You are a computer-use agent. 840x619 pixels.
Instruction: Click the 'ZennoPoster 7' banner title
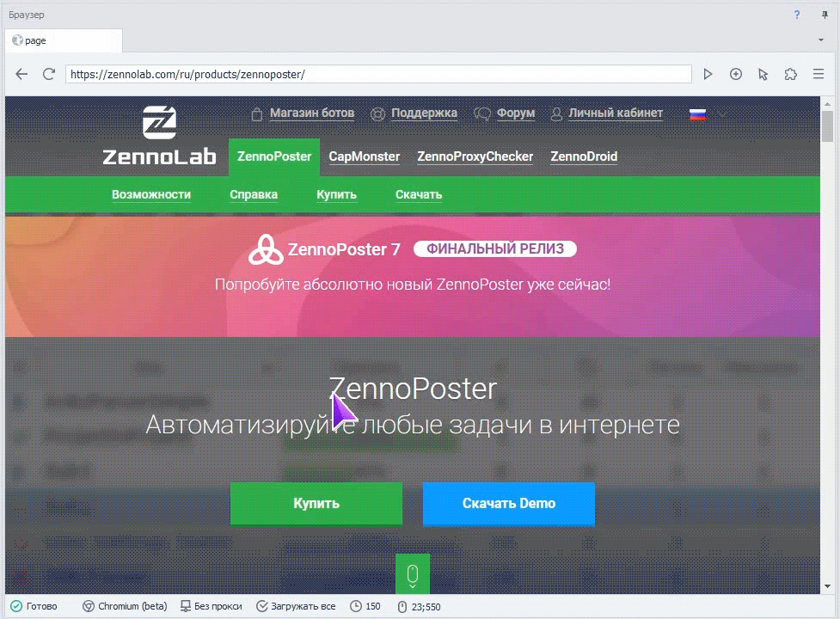point(344,249)
